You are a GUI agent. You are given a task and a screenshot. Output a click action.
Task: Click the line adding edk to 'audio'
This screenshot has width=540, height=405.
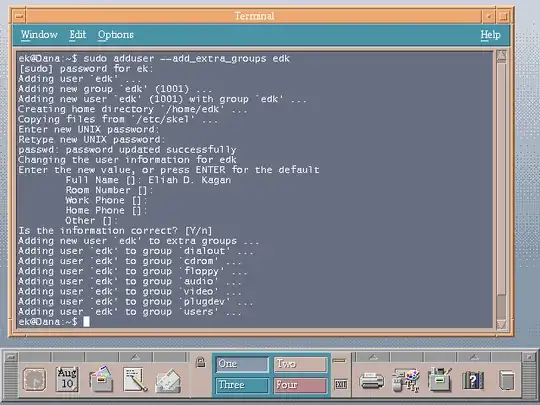(130, 281)
